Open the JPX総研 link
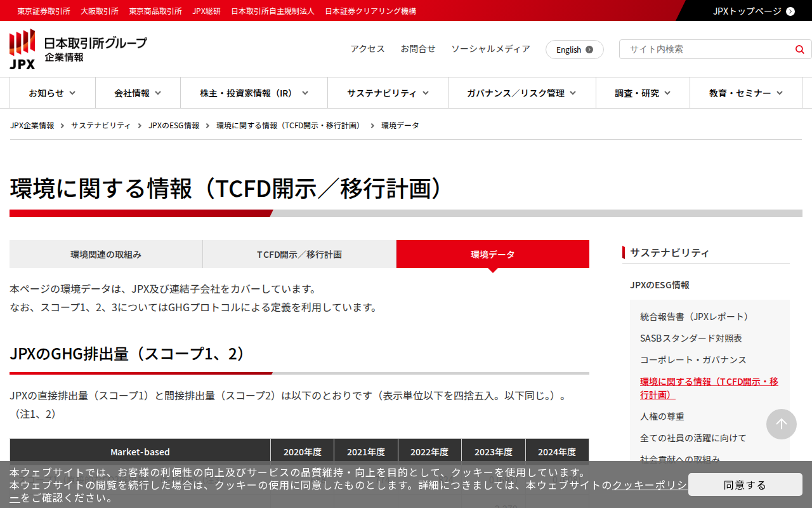 point(207,11)
